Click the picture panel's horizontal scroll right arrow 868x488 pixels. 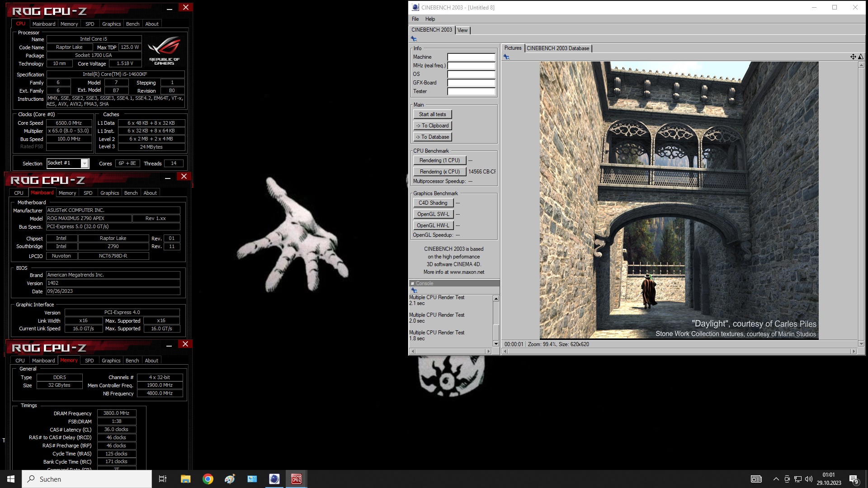(x=854, y=351)
